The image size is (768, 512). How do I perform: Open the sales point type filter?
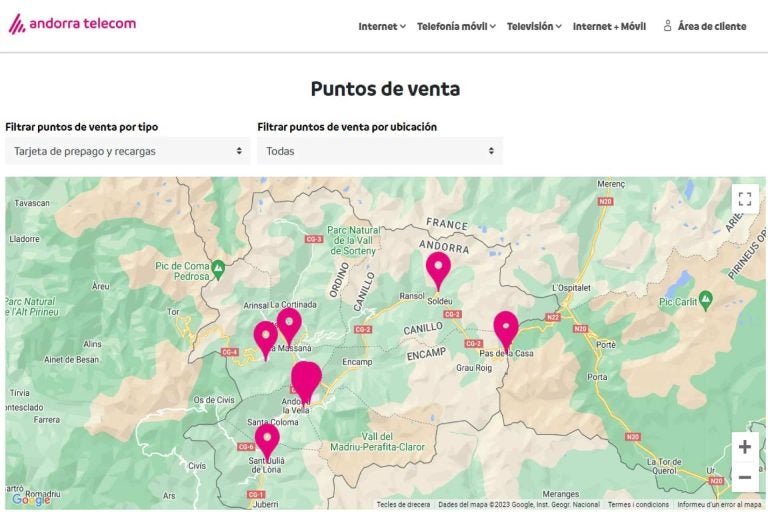127,151
